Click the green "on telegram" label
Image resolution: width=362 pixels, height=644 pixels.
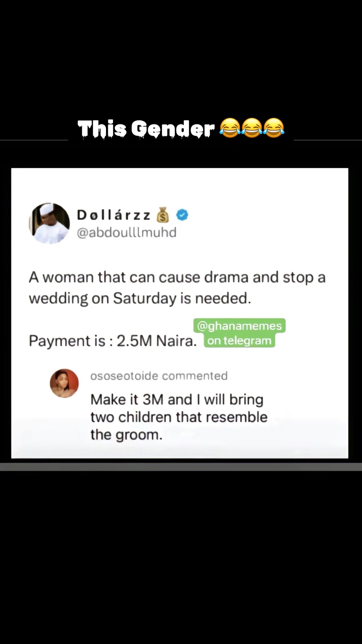pyautogui.click(x=239, y=340)
